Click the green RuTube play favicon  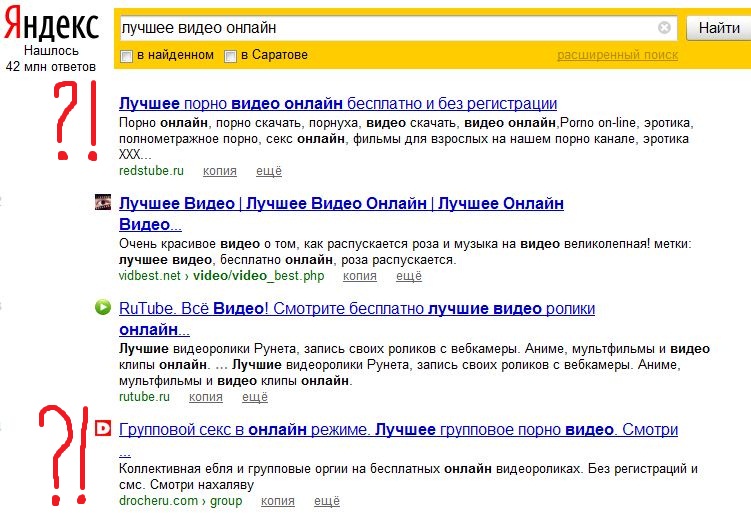click(x=103, y=307)
